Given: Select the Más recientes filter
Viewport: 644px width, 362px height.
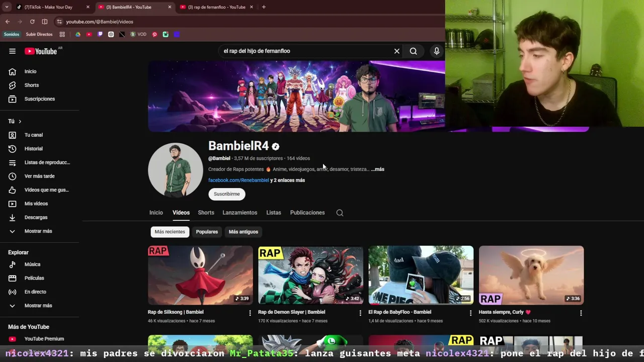Looking at the screenshot, I should tap(170, 232).
